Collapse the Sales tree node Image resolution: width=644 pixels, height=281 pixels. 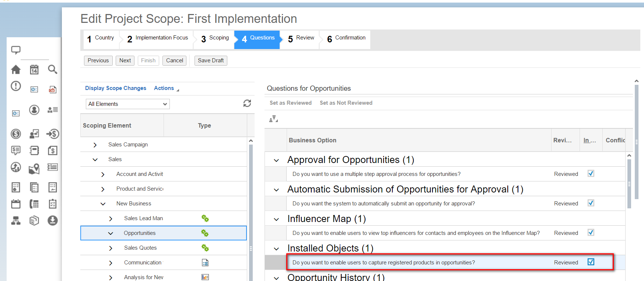pos(95,160)
